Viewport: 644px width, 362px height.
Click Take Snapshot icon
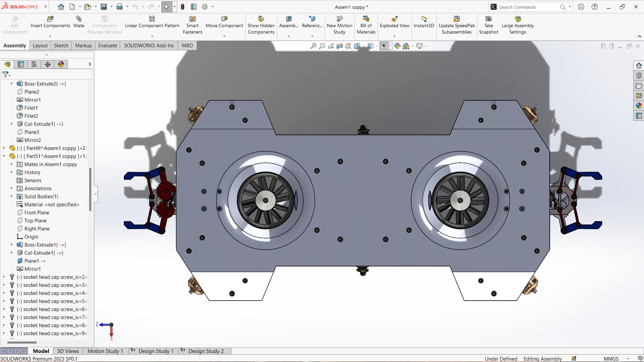(x=489, y=19)
